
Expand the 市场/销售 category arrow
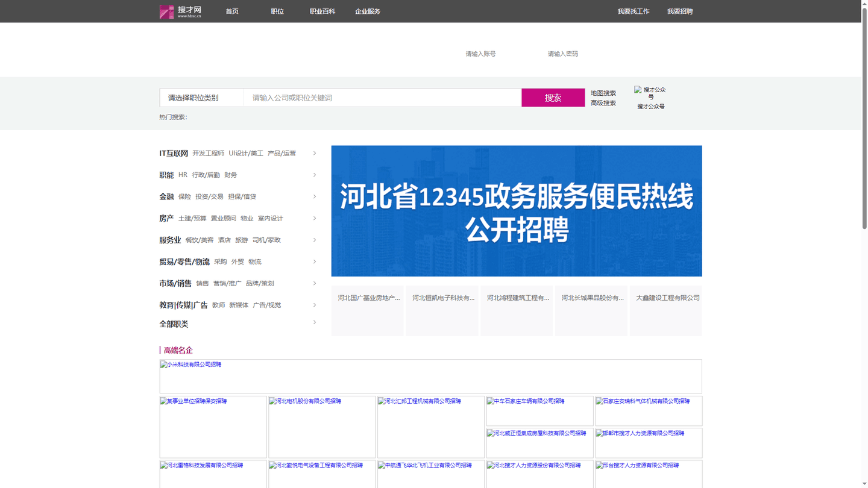coord(315,283)
